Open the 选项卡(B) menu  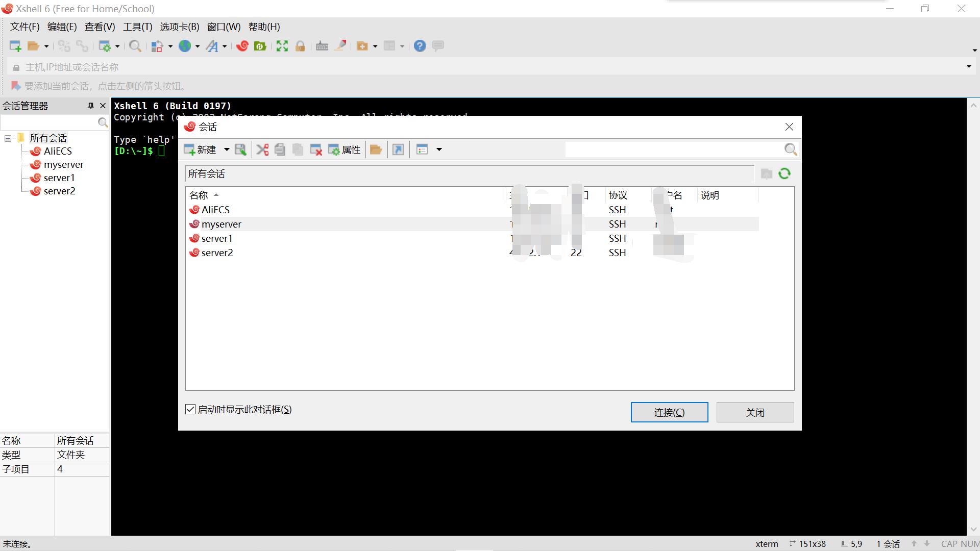tap(179, 27)
